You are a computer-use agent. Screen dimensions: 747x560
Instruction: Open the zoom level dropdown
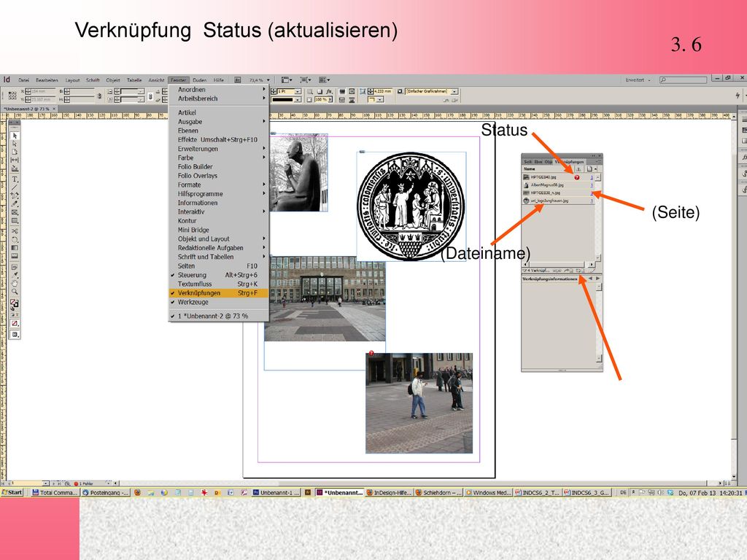click(x=268, y=80)
